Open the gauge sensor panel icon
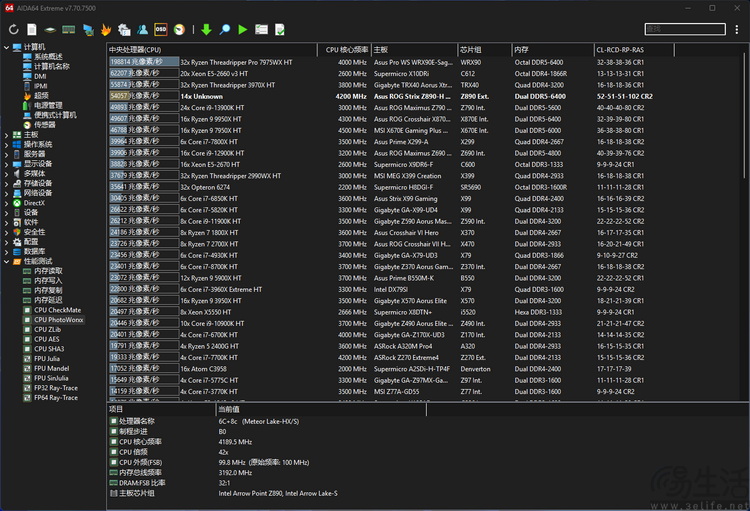The height and width of the screenshot is (511, 750). (x=179, y=30)
